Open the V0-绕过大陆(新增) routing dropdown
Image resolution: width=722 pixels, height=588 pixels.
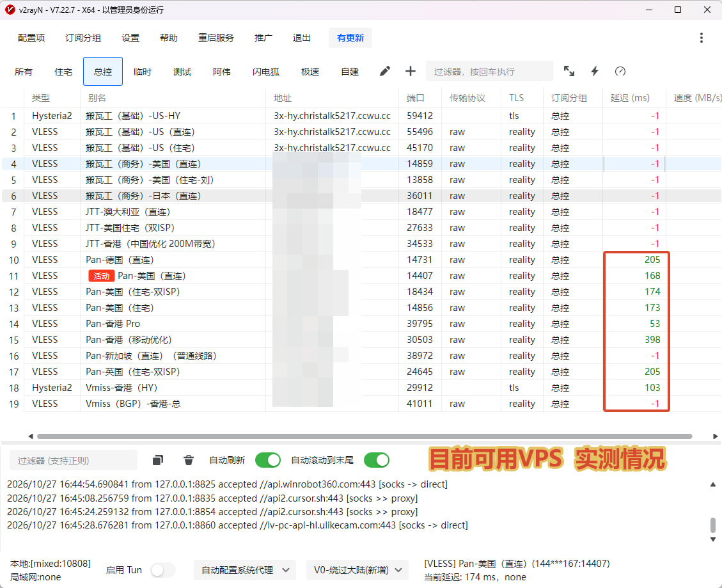point(357,570)
